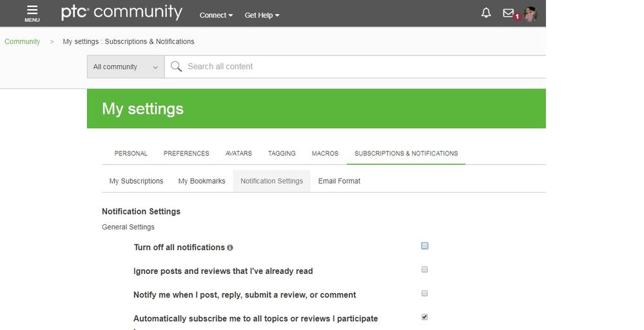The image size is (644, 330).
Task: Uncheck Automatically subscribe me to topics
Action: pos(425,317)
